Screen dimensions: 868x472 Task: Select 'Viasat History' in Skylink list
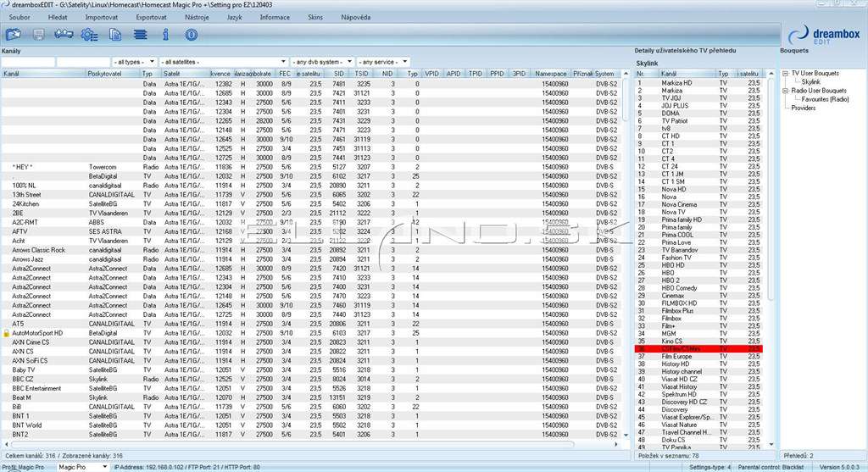[698, 386]
